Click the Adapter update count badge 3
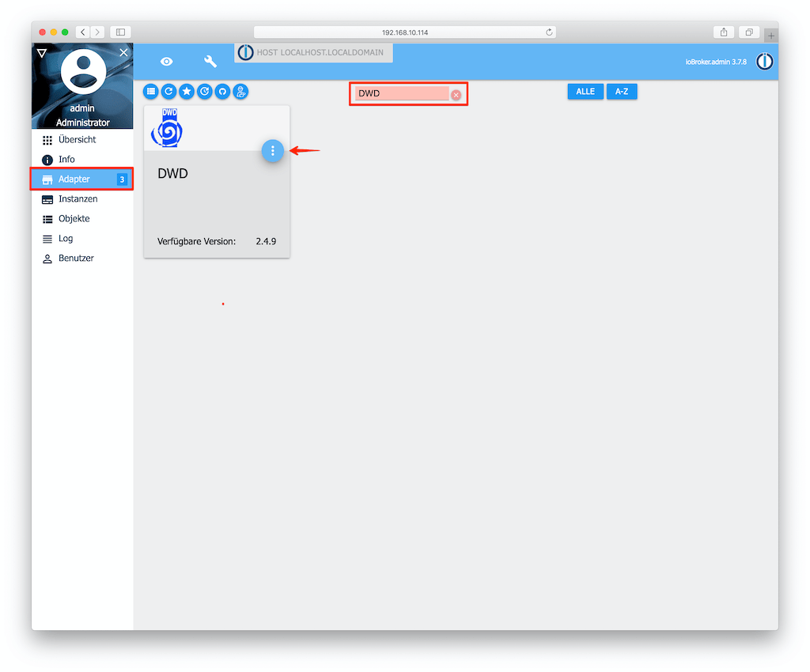 click(122, 179)
